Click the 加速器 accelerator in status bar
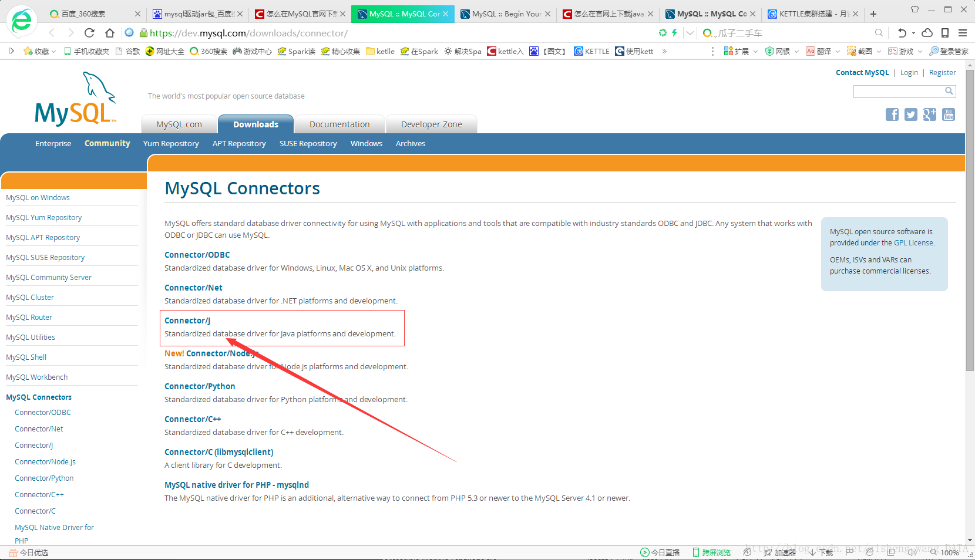This screenshot has height=560, width=975. [779, 552]
